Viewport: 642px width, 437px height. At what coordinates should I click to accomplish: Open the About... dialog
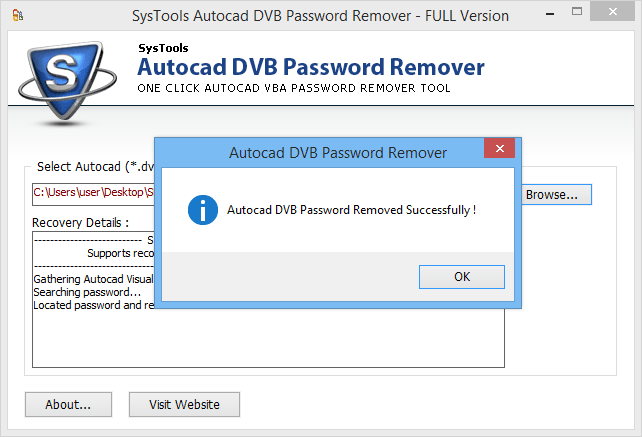click(68, 404)
